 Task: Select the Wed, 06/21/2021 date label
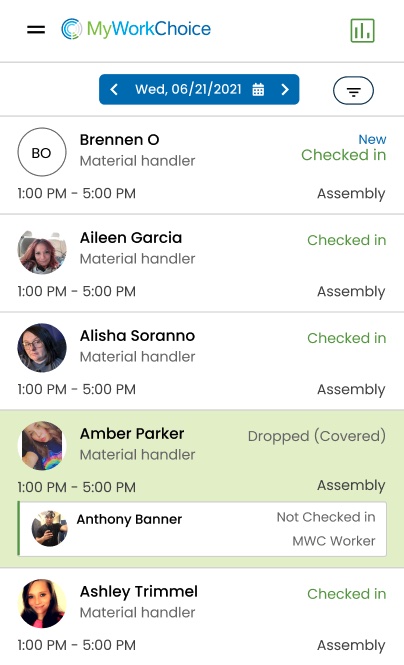188,89
